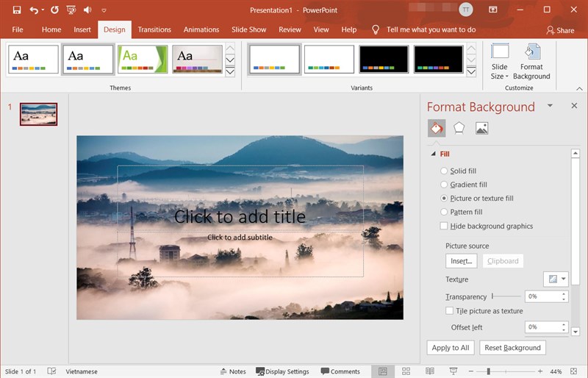Viewport: 588px width, 378px height.
Task: Select the Fill paint bucket tab icon
Action: click(x=437, y=129)
